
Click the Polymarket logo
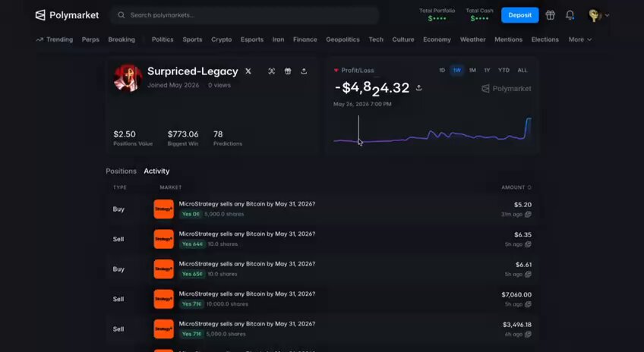pyautogui.click(x=67, y=15)
